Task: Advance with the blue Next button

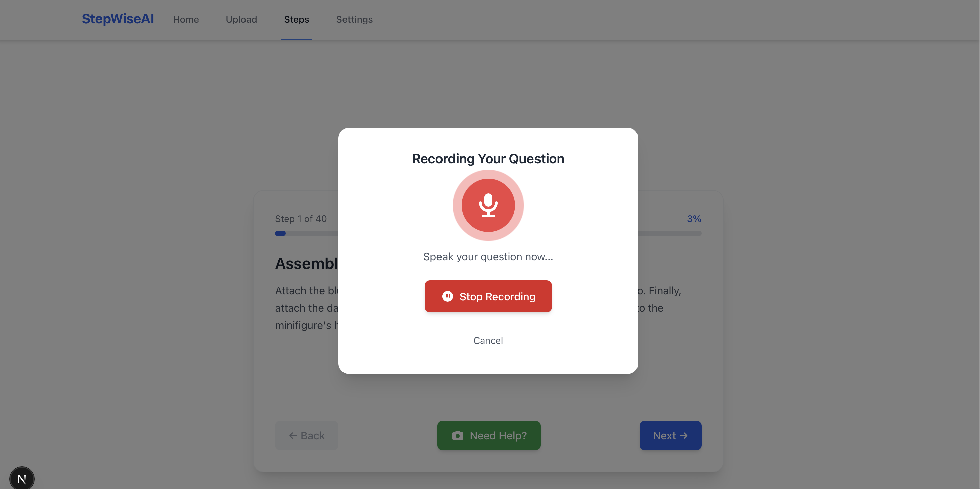Action: click(x=670, y=436)
